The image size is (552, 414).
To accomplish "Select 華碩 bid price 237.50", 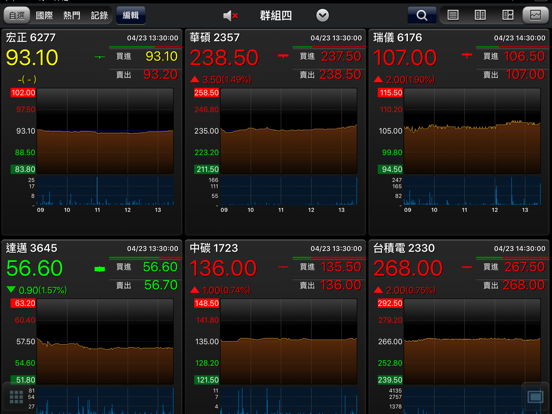I will point(341,56).
